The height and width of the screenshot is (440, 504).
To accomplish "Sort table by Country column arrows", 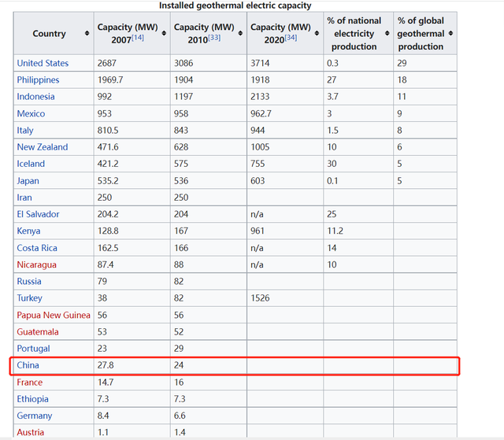I will pos(87,33).
